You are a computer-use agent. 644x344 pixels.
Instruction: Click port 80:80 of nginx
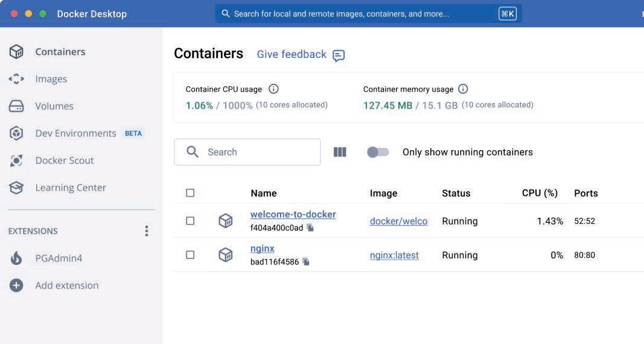coord(584,255)
